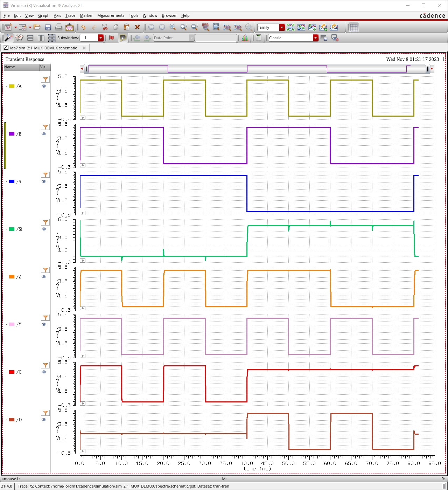Click the red flag marker icon
448x490 pixels.
(112, 38)
